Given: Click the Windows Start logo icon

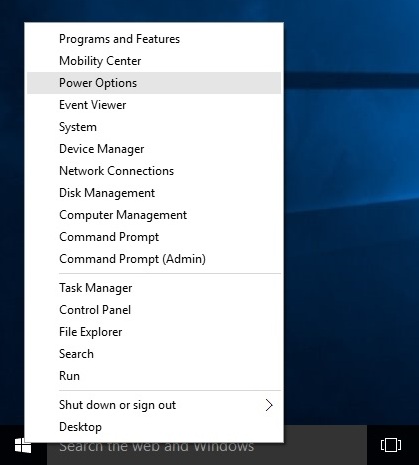Looking at the screenshot, I should tap(23, 446).
